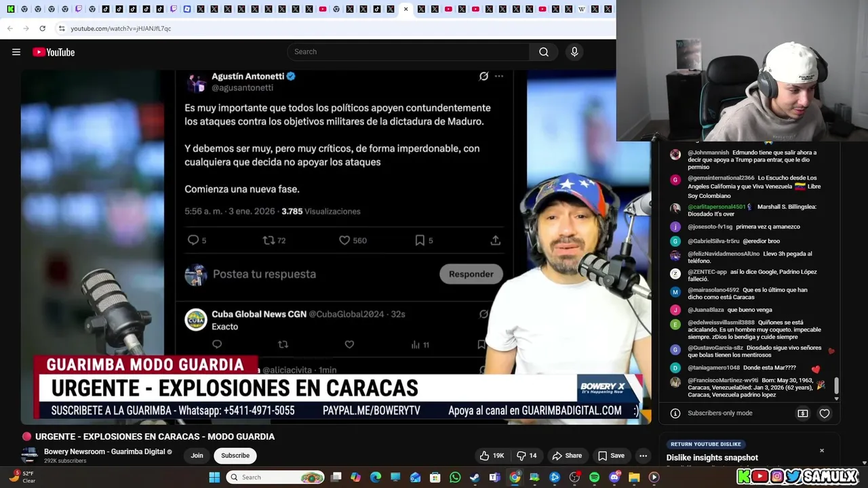
Task: Reload the page with the browser refresh icon
Action: (42, 28)
